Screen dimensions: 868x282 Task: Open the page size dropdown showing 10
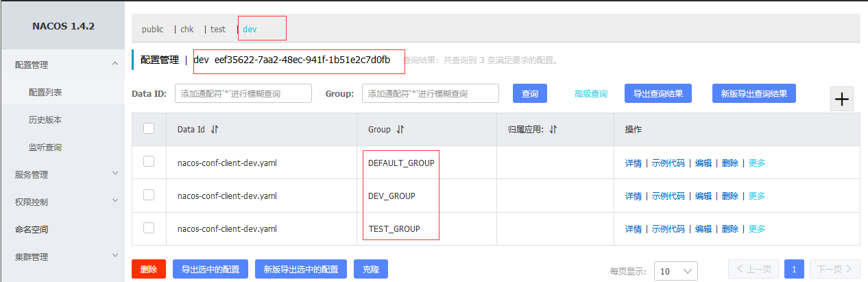coord(675,271)
